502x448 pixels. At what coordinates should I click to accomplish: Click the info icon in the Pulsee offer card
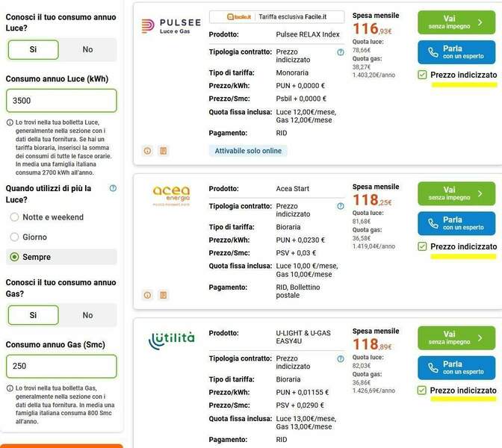[147, 151]
